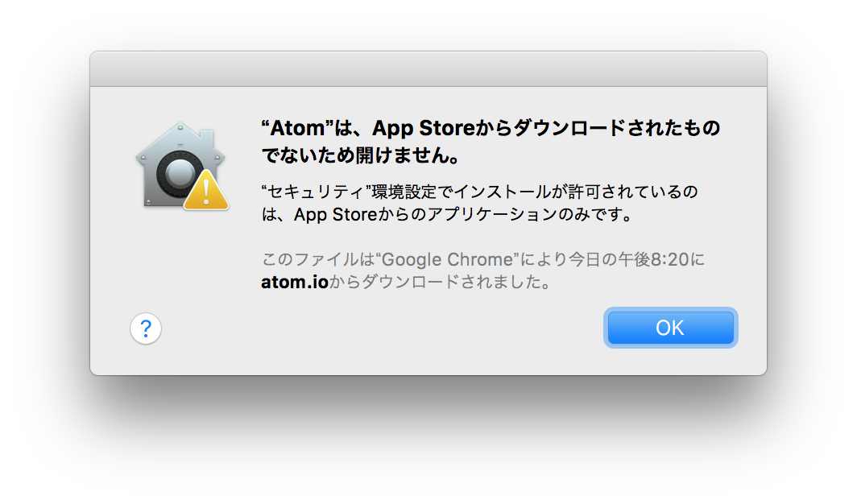Click the OK button

[x=671, y=328]
